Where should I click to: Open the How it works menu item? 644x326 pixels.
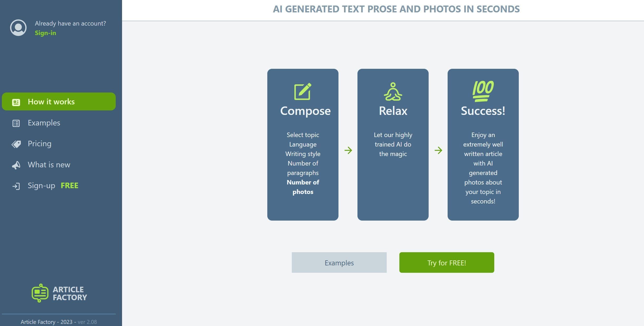(59, 101)
